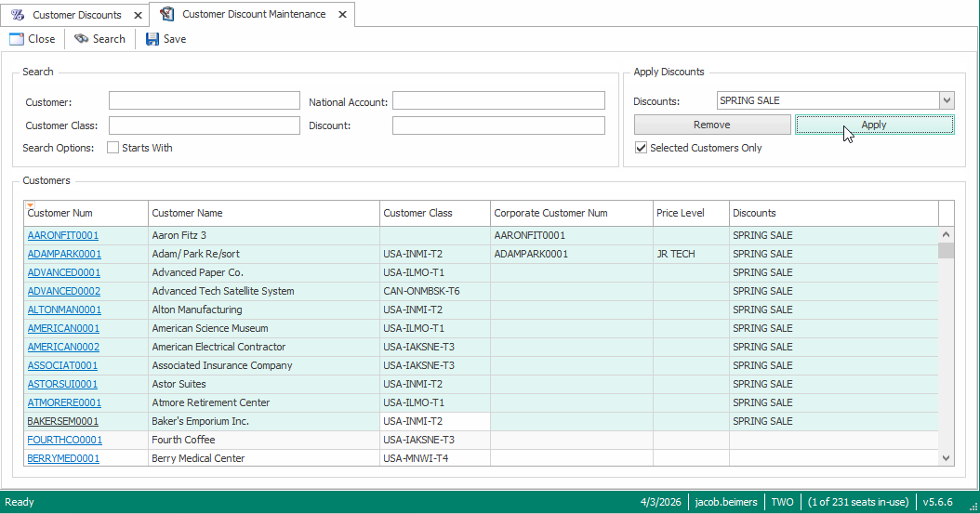Open customer link AARONFIT0001
Image resolution: width=980 pixels, height=514 pixels.
(63, 236)
